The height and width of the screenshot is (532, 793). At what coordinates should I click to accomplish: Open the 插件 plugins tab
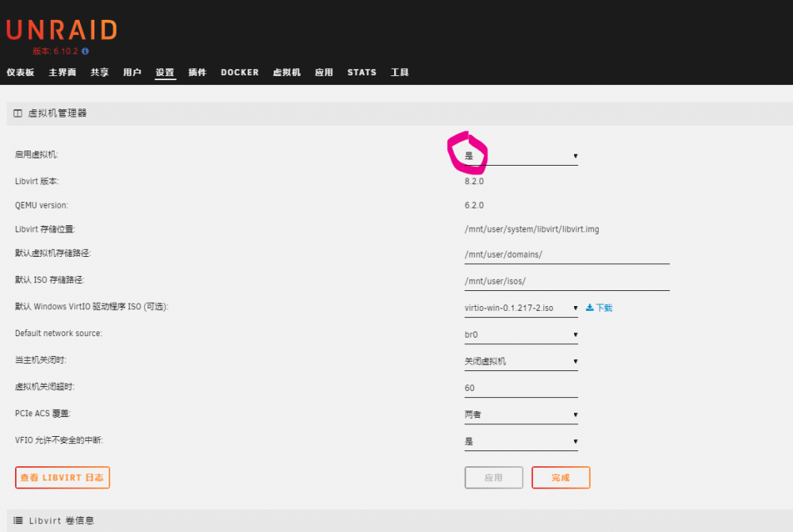tap(197, 72)
